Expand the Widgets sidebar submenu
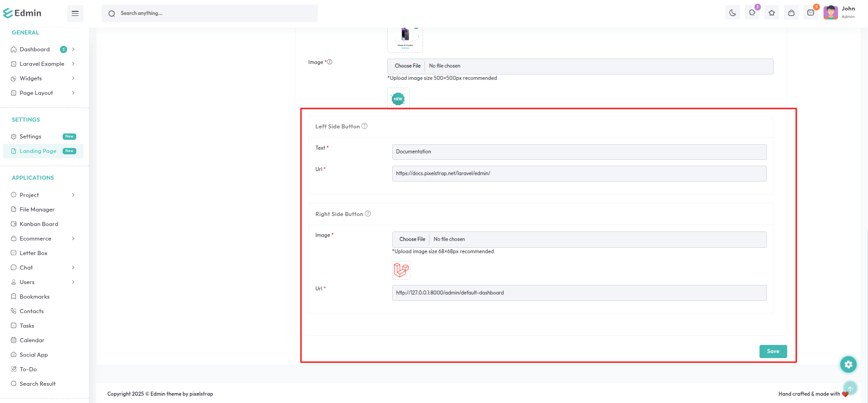The image size is (868, 403). pyautogui.click(x=73, y=79)
